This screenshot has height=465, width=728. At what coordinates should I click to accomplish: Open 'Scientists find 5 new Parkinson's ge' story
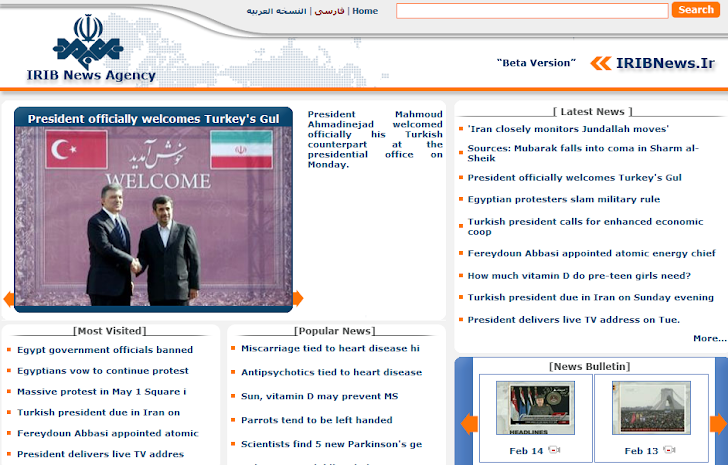point(332,444)
